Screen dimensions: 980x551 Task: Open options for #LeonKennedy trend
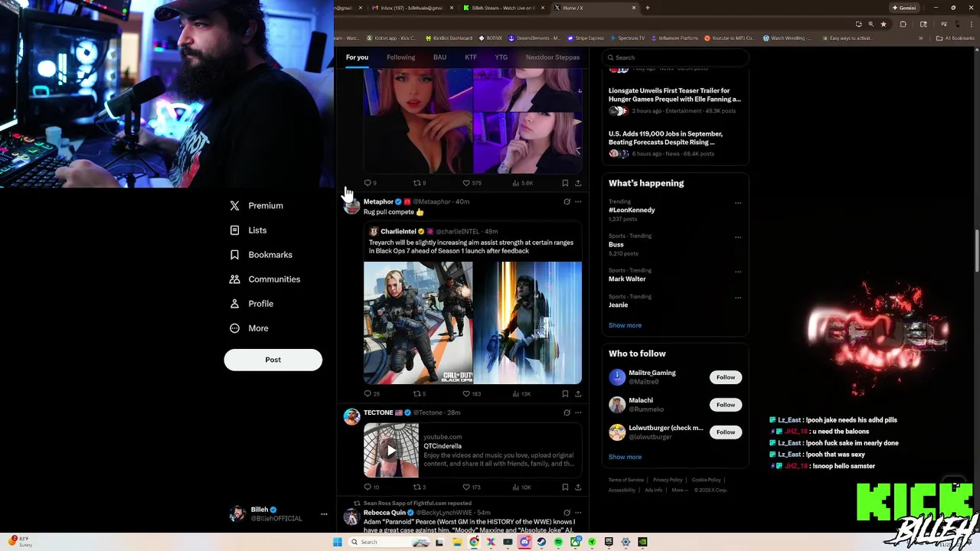pyautogui.click(x=738, y=204)
